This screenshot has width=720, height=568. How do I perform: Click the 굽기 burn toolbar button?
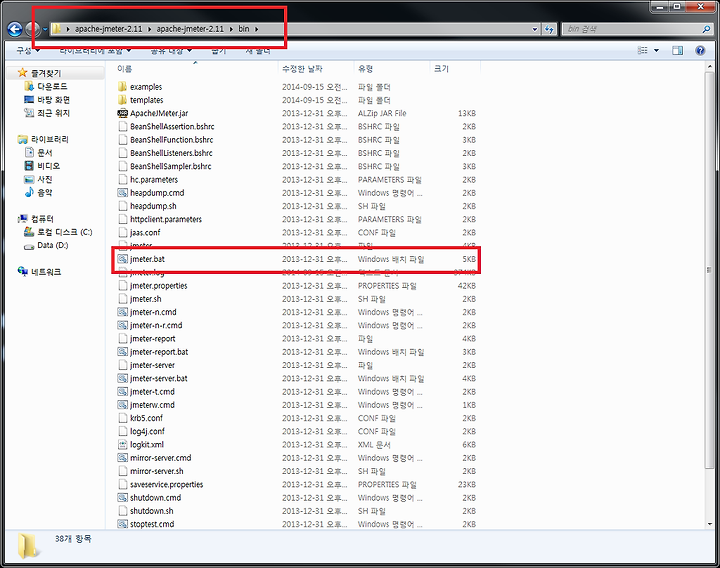click(x=219, y=51)
